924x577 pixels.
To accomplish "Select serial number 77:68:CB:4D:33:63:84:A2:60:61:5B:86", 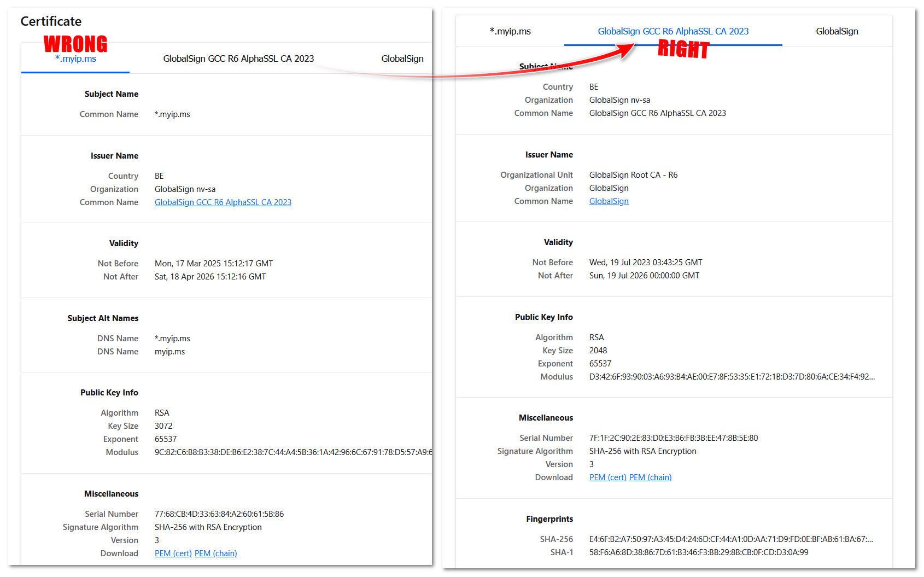I will coord(219,514).
